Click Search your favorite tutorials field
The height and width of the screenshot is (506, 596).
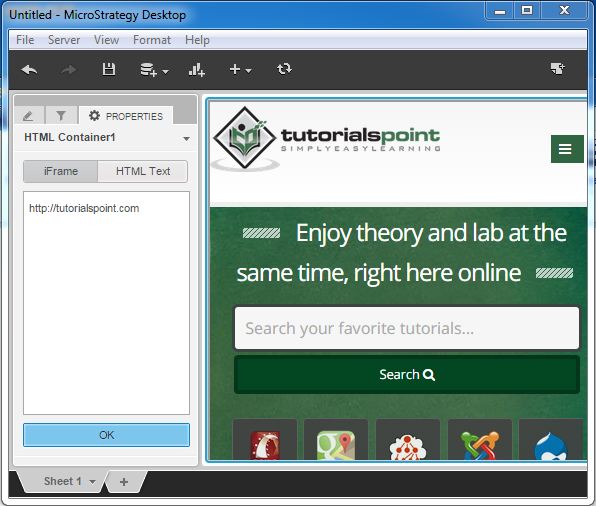407,328
